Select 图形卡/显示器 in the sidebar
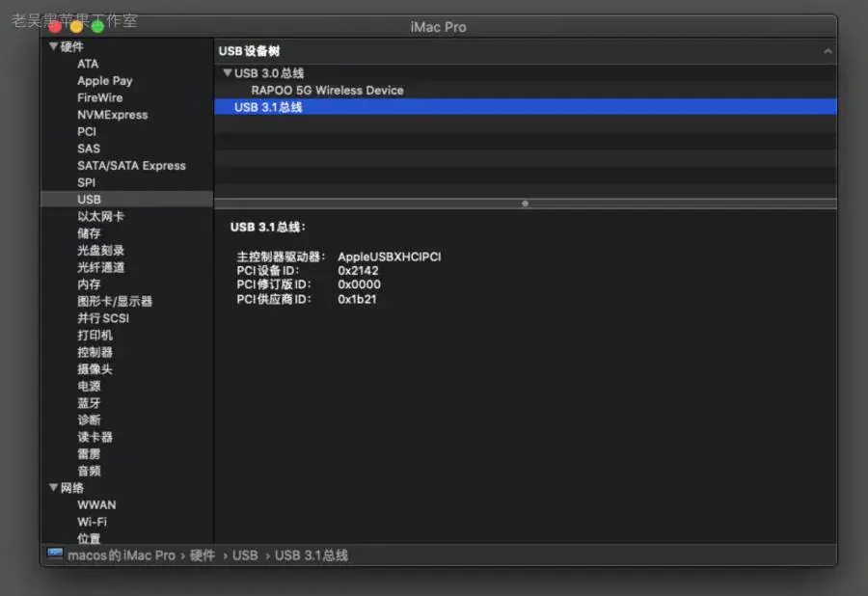This screenshot has width=868, height=596. [115, 301]
